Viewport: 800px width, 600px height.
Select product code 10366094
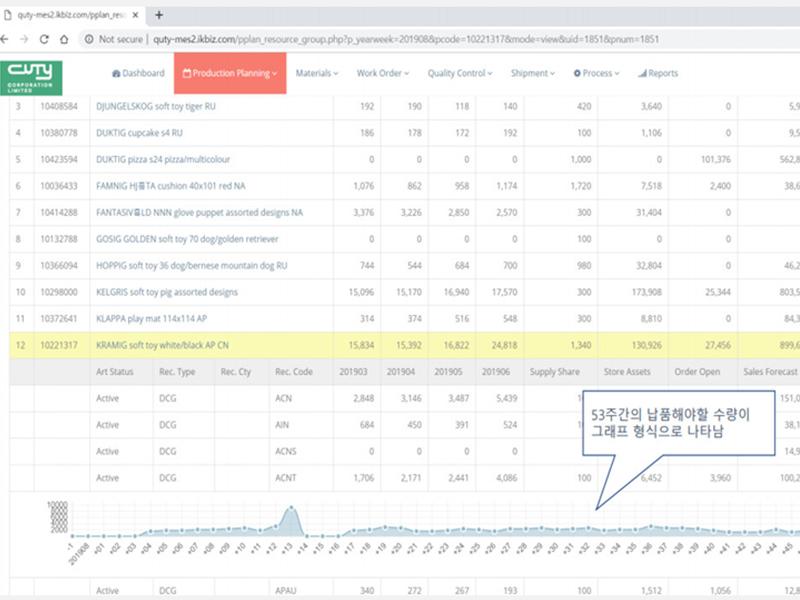[59, 265]
